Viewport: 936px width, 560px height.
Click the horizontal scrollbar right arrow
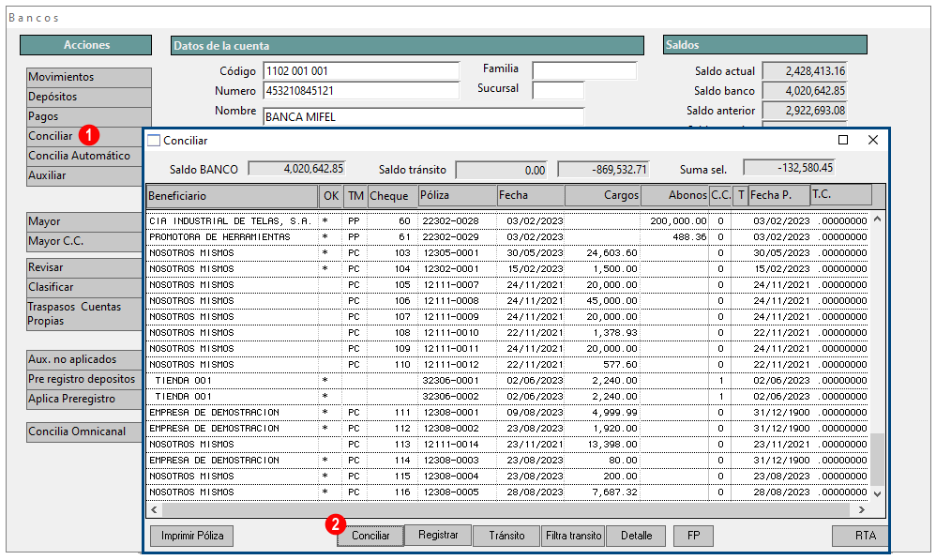point(861,510)
